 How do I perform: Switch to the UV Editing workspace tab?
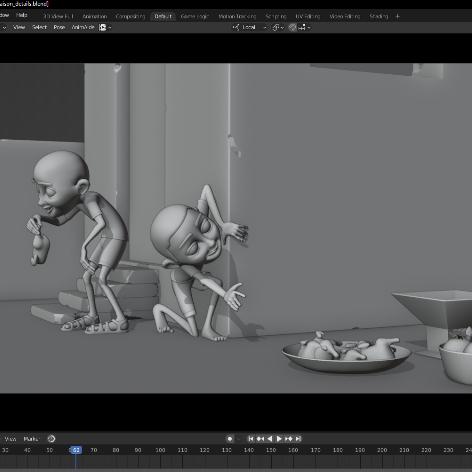pos(307,16)
